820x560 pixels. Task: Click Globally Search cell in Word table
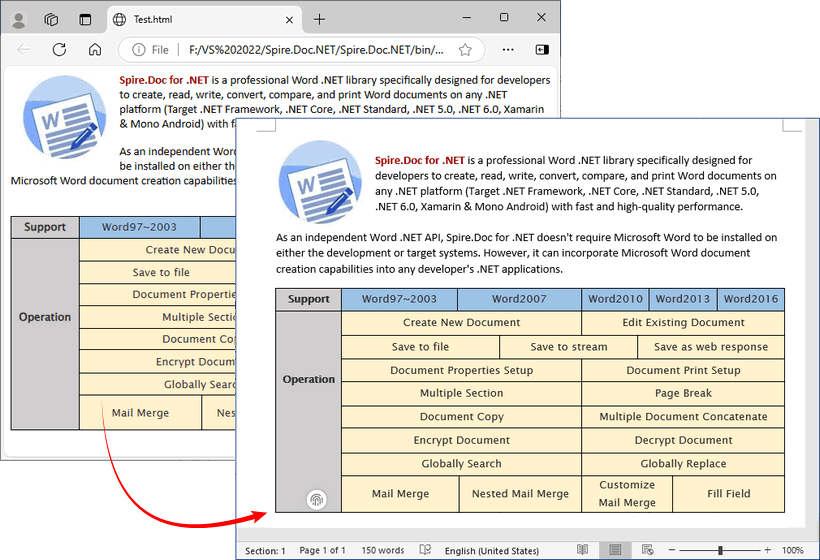pyautogui.click(x=461, y=464)
